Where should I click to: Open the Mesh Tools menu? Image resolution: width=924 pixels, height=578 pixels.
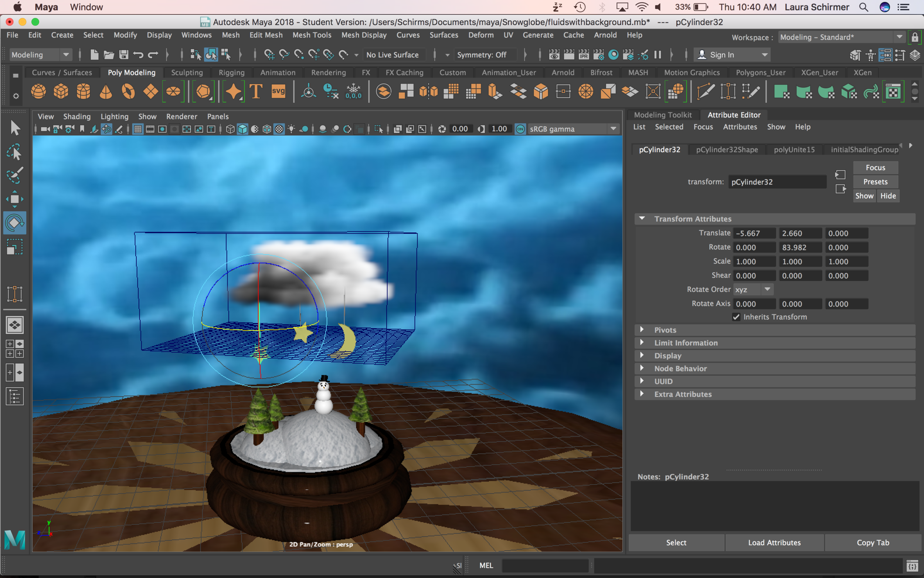click(x=312, y=35)
